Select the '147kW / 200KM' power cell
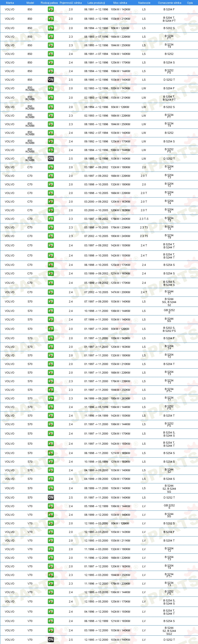Image resolution: width=198 pixels, height=644 pixels. pos(121,292)
